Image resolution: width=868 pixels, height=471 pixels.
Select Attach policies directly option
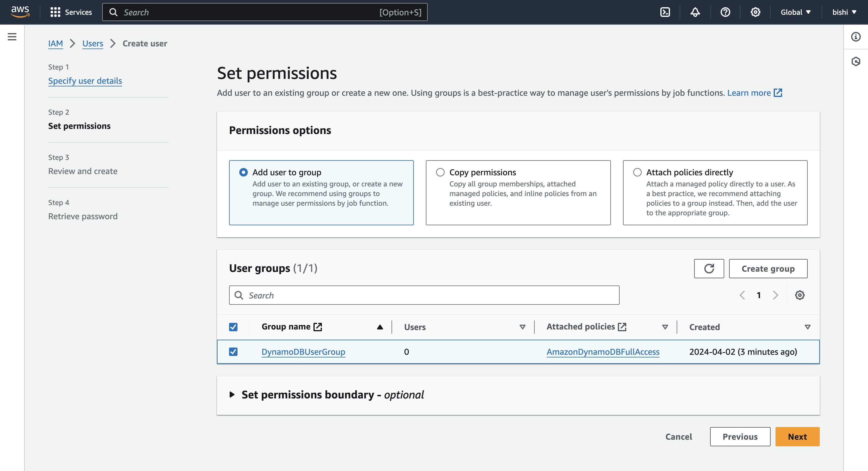pyautogui.click(x=637, y=172)
